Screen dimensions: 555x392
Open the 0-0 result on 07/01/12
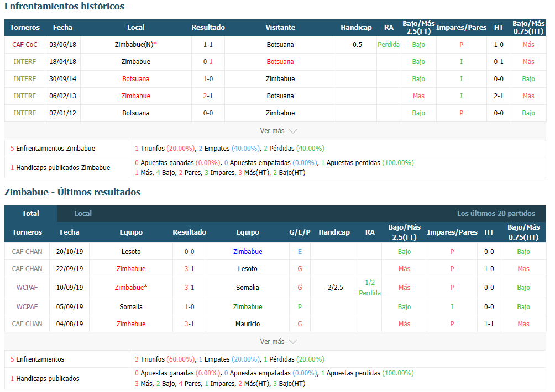208,113
